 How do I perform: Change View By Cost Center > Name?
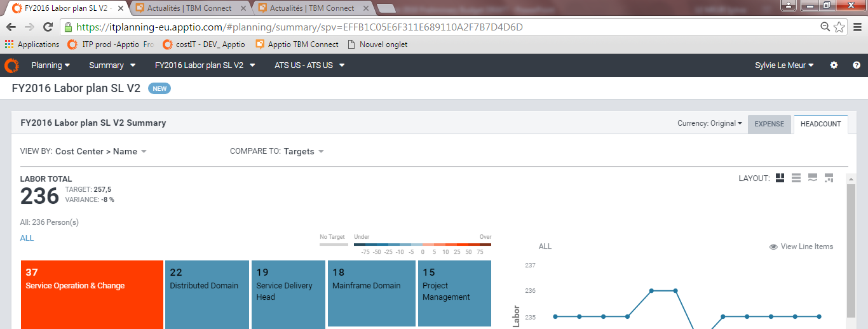pos(101,151)
